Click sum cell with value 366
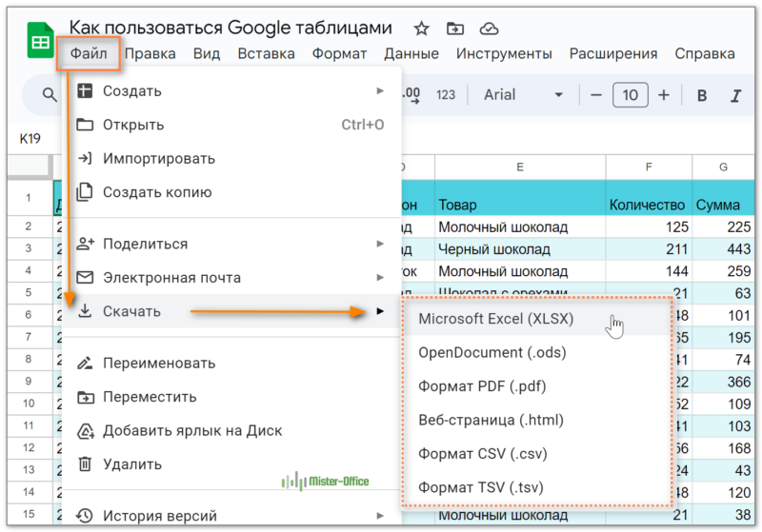 tap(723, 382)
